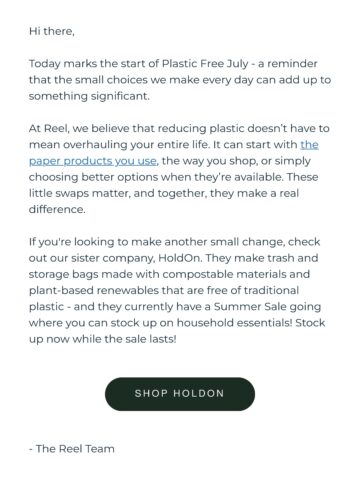Click the words 'something significant.'
360x480 pixels.
pos(89,96)
